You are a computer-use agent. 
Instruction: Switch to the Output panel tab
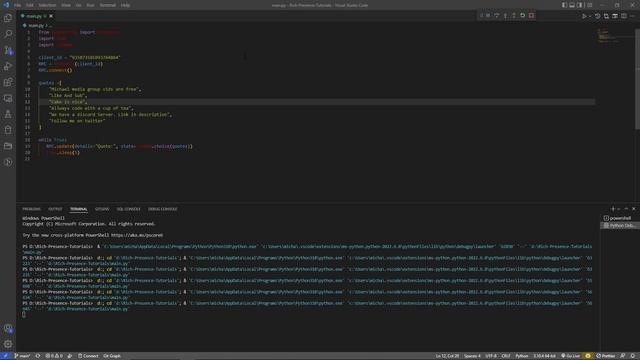[x=55, y=209]
